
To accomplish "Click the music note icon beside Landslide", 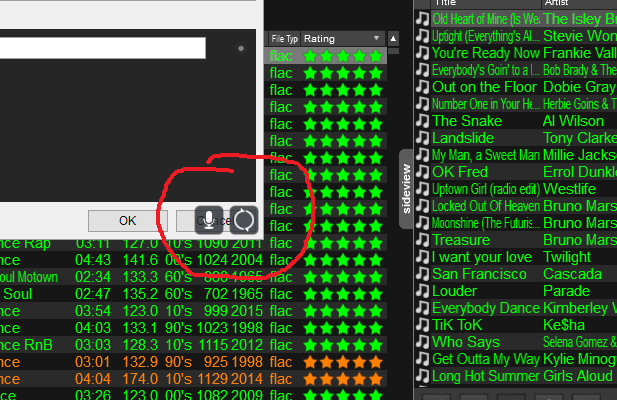I will point(423,138).
